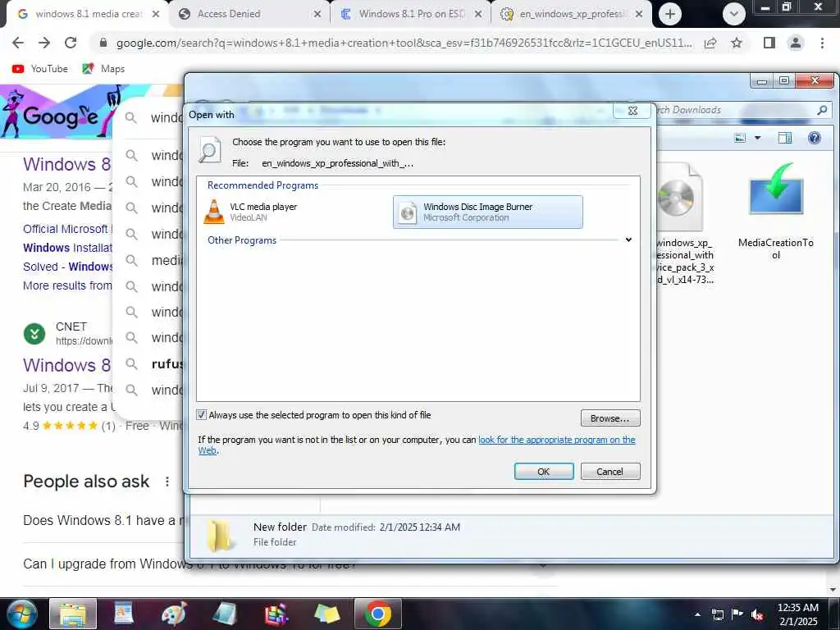Select the windows_xp ISO file in Explorer
The width and height of the screenshot is (840, 630).
[x=685, y=223]
